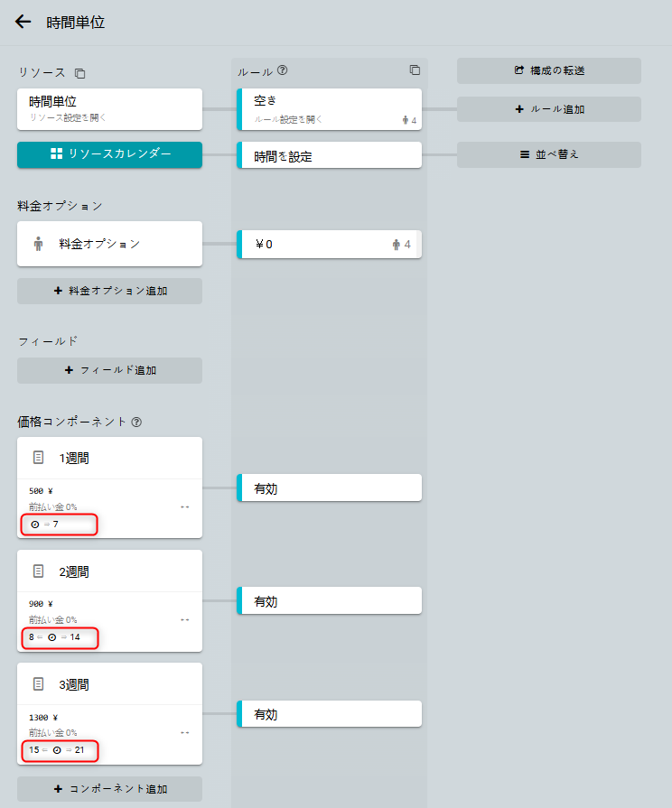Click help icon beside ルール heading
The height and width of the screenshot is (808, 672).
point(283,70)
